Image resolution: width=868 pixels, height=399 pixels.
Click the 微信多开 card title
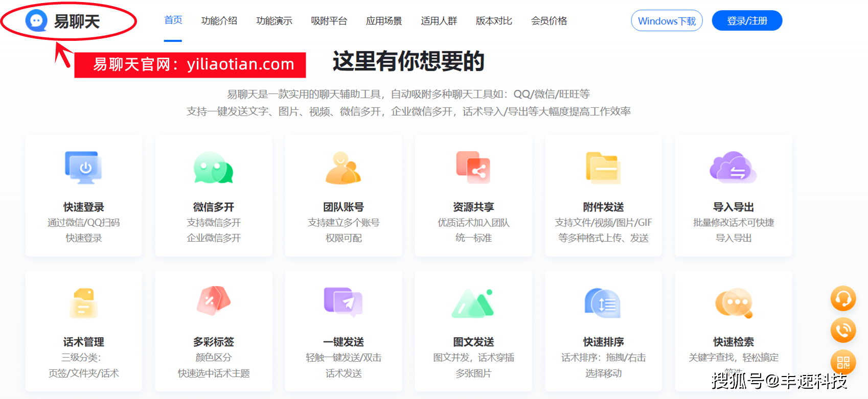(x=214, y=207)
